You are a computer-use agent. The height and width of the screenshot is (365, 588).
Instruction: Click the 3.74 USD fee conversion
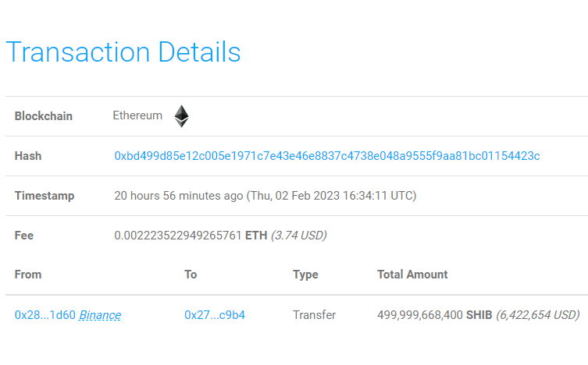[x=299, y=236]
